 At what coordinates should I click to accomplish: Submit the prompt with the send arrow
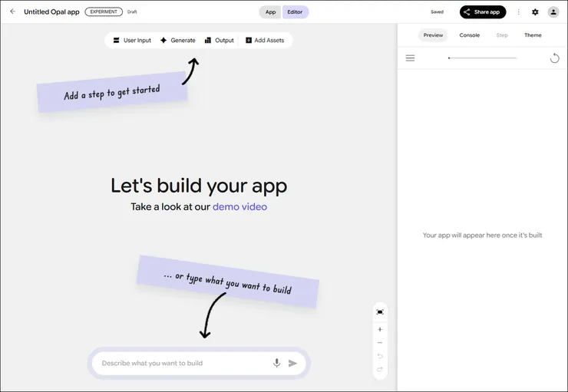[292, 363]
